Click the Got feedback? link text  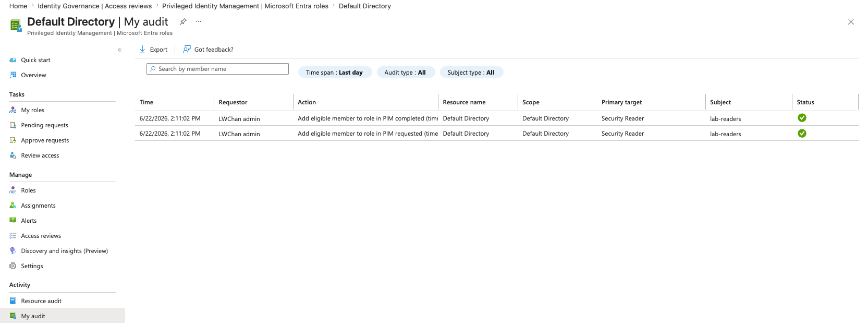point(214,50)
